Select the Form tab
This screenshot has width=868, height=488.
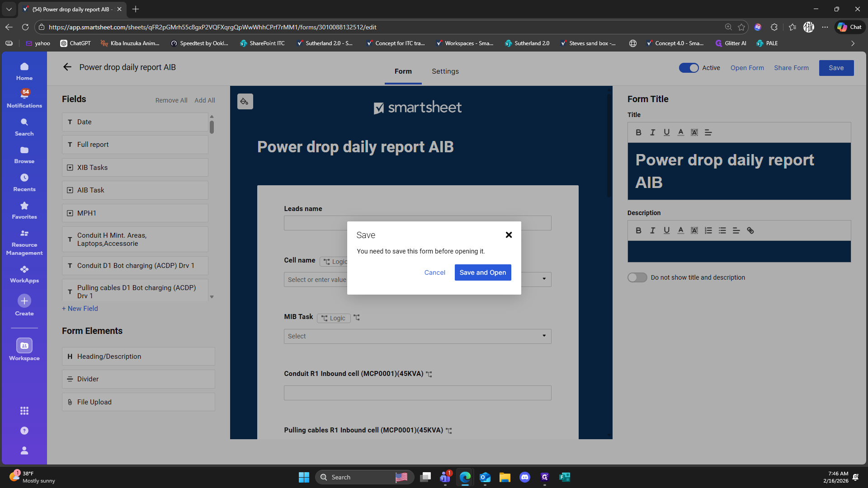coord(403,71)
